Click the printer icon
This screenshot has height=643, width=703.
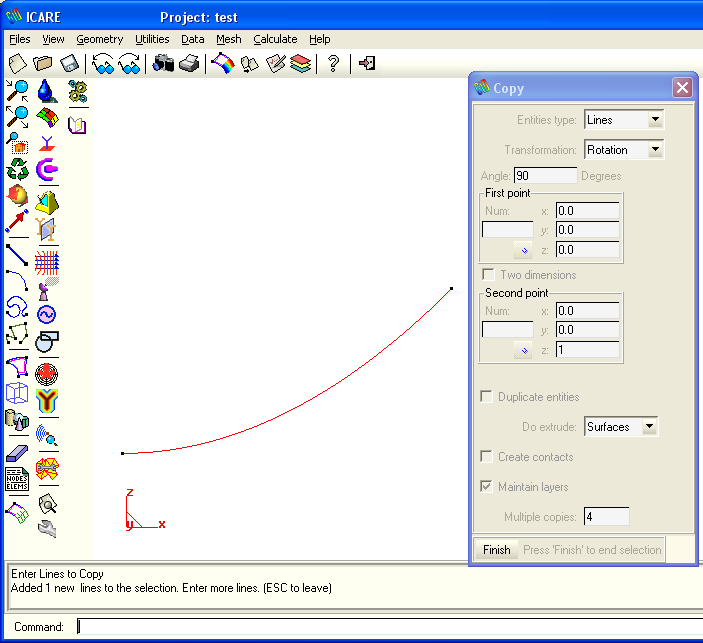pyautogui.click(x=189, y=63)
